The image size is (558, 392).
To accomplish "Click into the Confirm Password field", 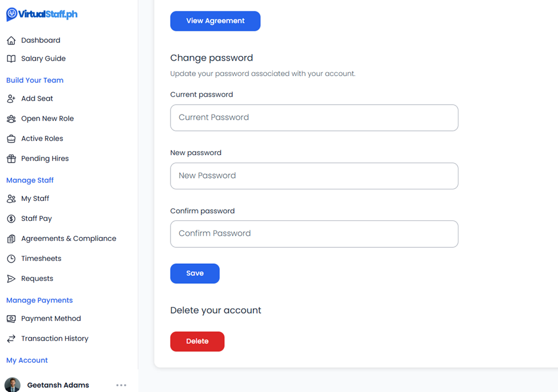I will pyautogui.click(x=314, y=234).
